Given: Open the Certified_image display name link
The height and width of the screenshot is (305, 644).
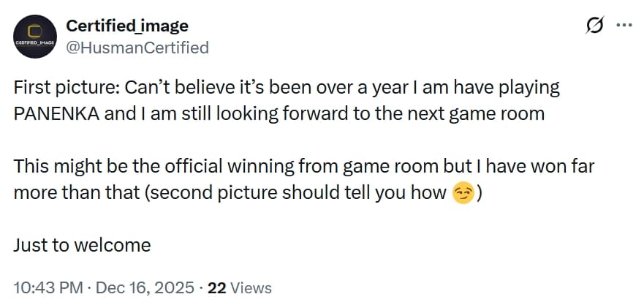Looking at the screenshot, I should coord(127,26).
